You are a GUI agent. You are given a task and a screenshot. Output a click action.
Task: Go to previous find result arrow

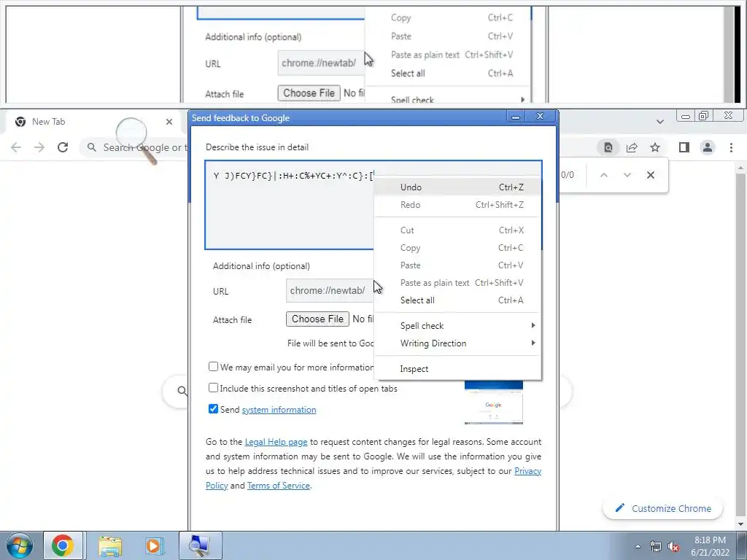click(603, 175)
